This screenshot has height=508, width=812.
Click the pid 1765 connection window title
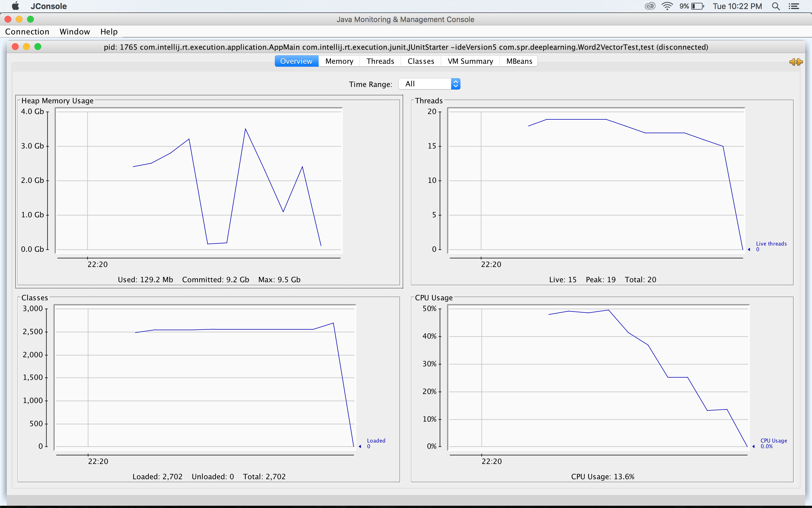406,47
